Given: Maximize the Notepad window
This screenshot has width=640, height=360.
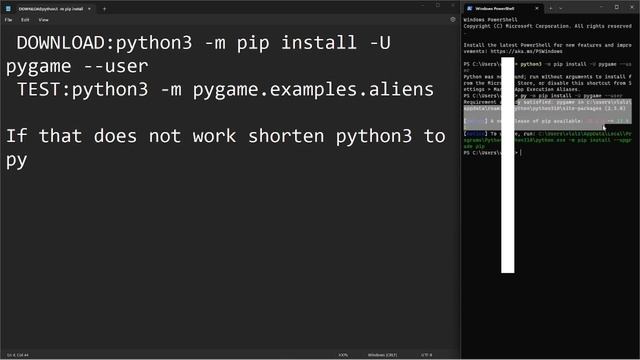Looking at the screenshot, I should coord(438,5).
